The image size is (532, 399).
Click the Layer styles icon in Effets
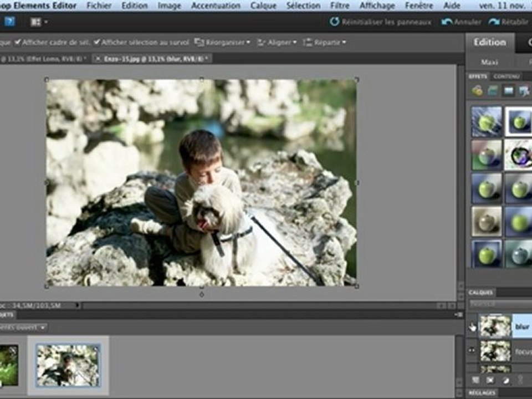pos(493,90)
